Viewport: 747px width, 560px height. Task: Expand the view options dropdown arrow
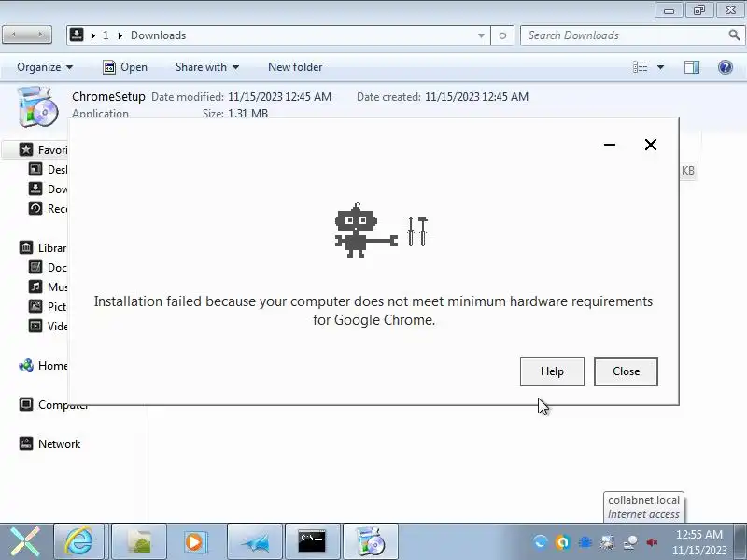(660, 67)
